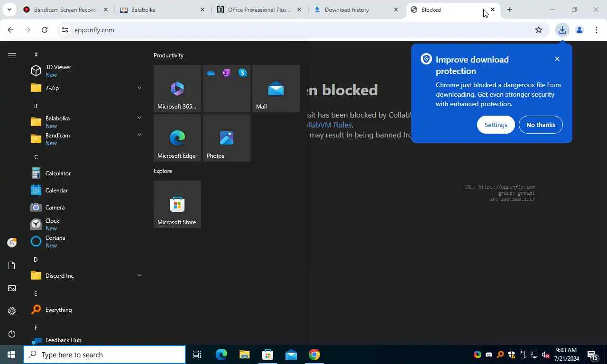
Task: Open OneNote in the Office tile group
Action: coord(226,73)
